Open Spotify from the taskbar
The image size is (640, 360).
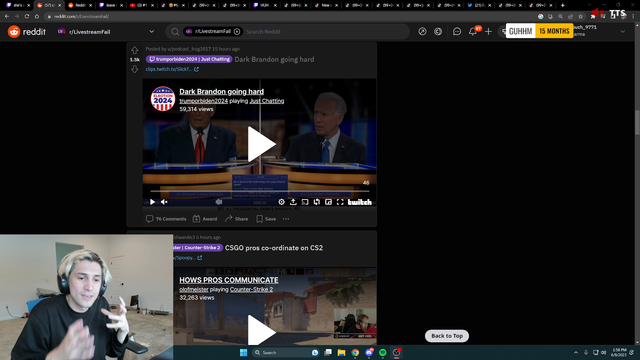click(382, 352)
